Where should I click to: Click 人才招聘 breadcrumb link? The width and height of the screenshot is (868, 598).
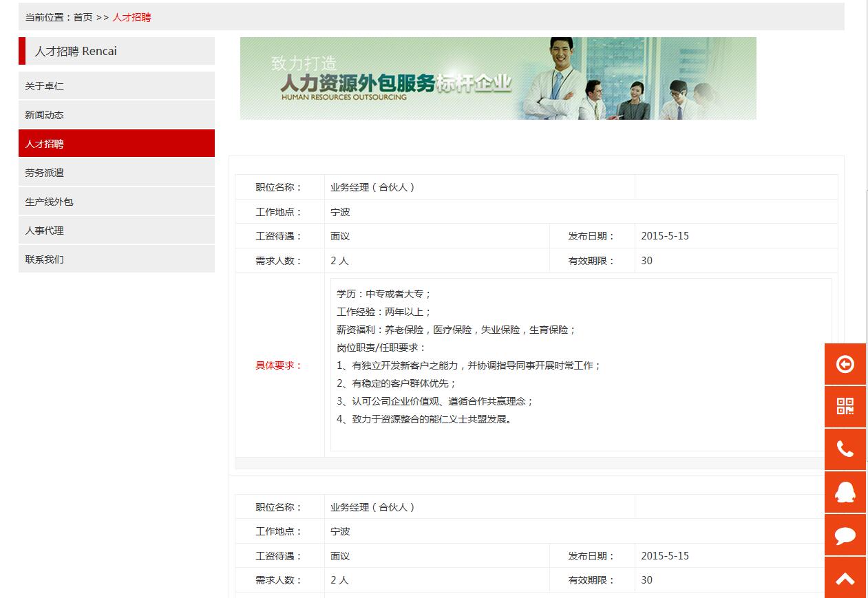131,17
